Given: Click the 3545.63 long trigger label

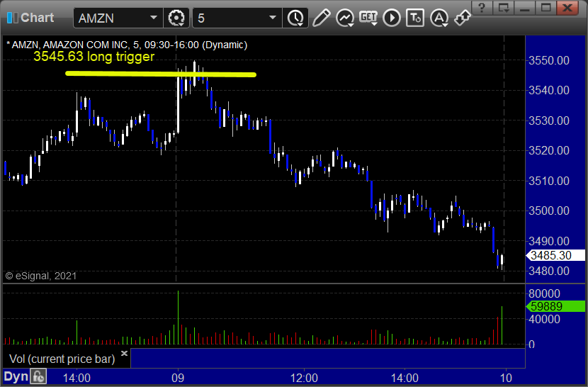Looking at the screenshot, I should (94, 56).
